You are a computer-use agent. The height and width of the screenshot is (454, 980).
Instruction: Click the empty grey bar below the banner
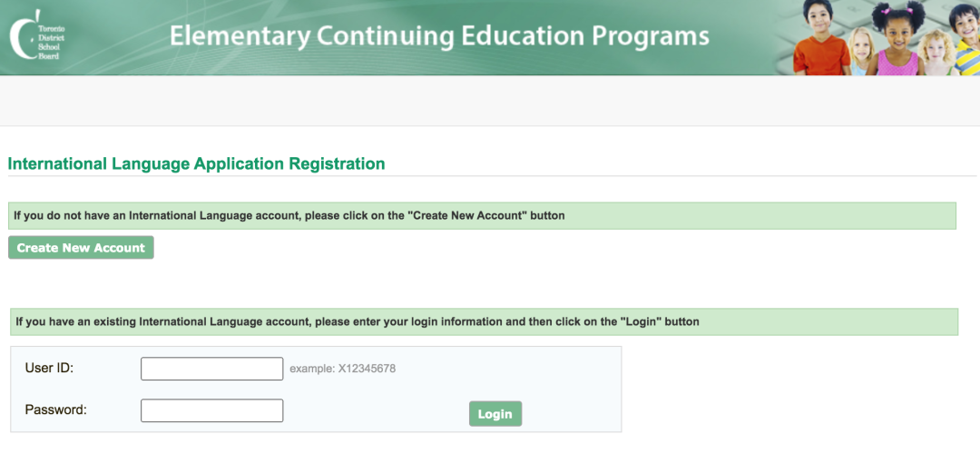[490, 101]
